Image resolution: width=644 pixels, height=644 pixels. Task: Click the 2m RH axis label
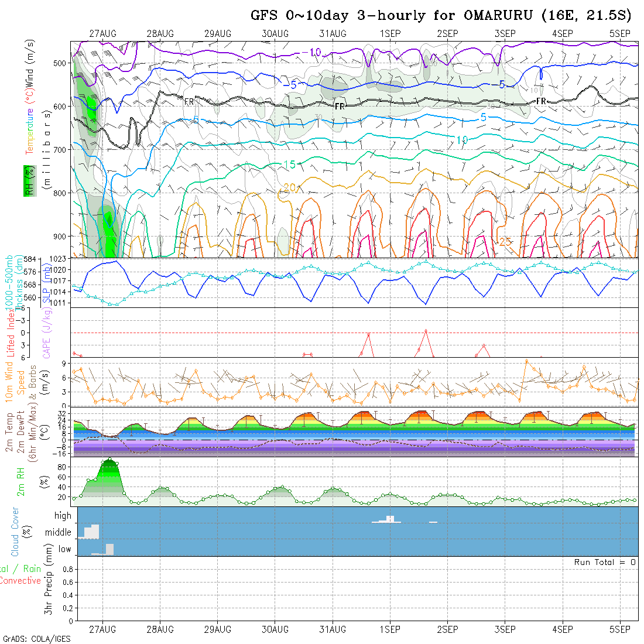click(20, 481)
